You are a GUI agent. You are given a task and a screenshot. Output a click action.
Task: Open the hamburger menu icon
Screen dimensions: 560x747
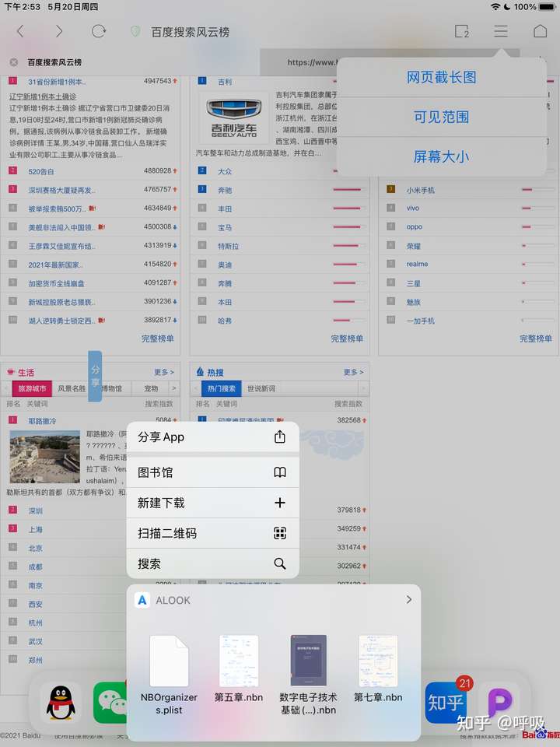[500, 31]
